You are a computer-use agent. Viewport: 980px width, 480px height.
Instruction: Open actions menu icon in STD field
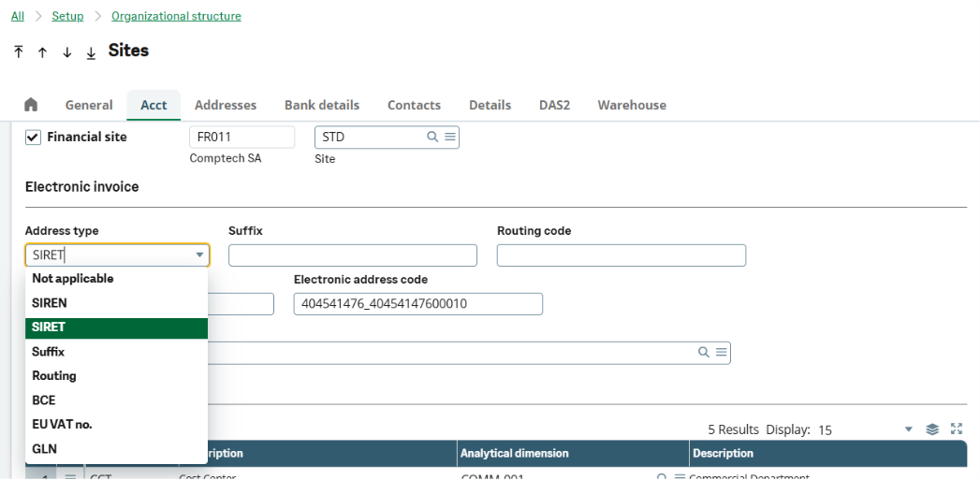pyautogui.click(x=450, y=137)
